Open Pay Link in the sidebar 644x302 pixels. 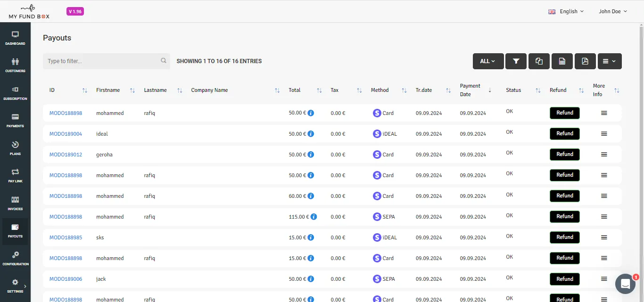(15, 176)
